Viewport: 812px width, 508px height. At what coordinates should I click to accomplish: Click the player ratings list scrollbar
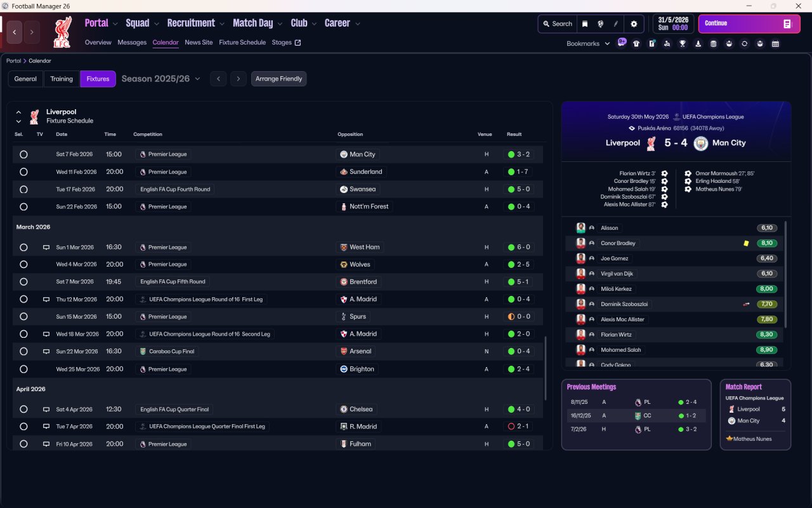tap(786, 274)
